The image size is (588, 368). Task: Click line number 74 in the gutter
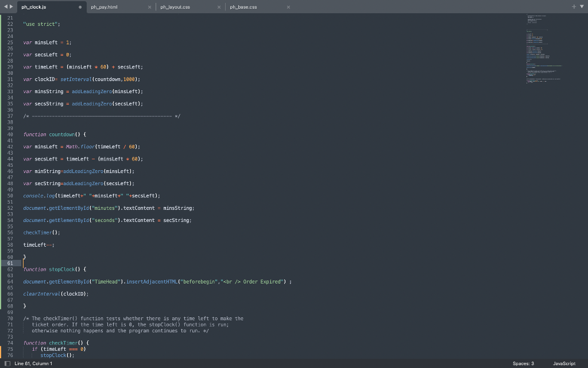pos(10,343)
